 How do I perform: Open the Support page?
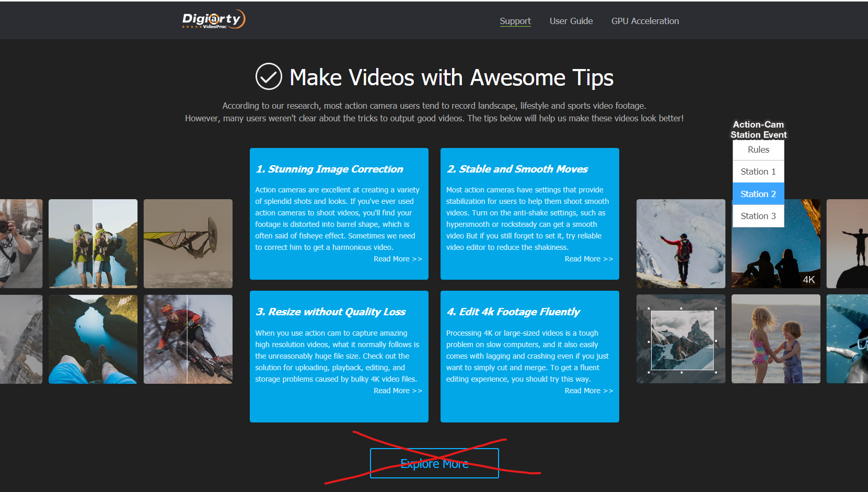point(515,21)
